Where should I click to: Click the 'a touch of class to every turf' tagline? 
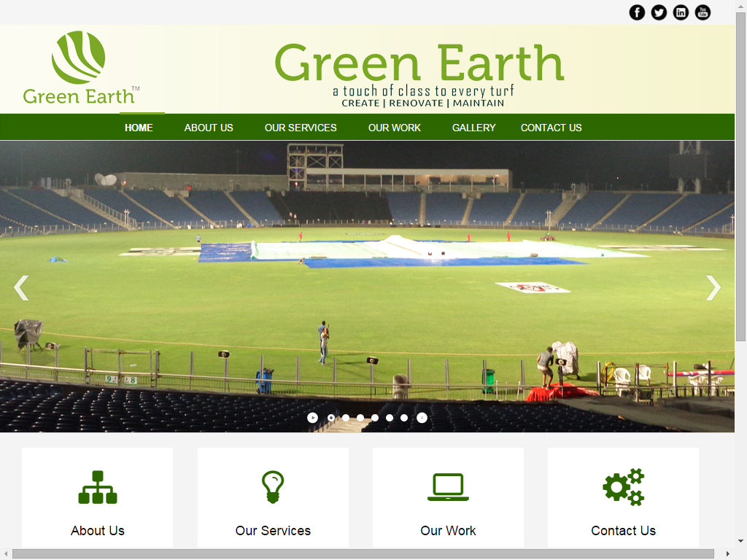[424, 90]
